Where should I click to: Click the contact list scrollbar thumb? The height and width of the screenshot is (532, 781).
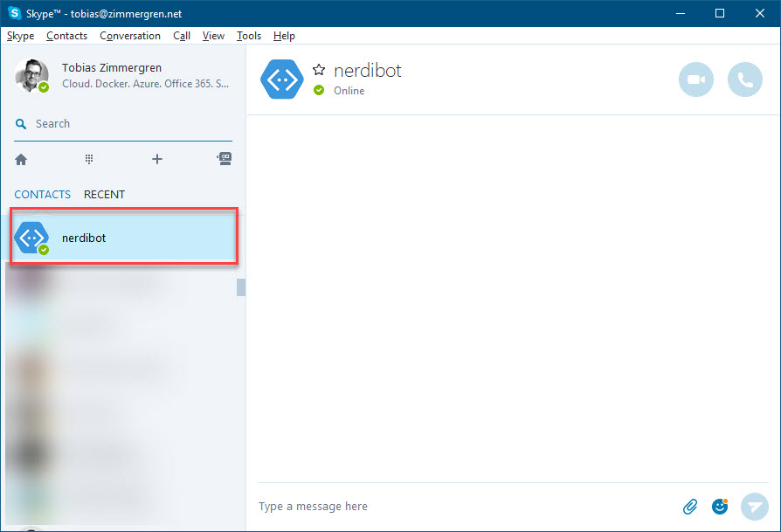(x=240, y=287)
